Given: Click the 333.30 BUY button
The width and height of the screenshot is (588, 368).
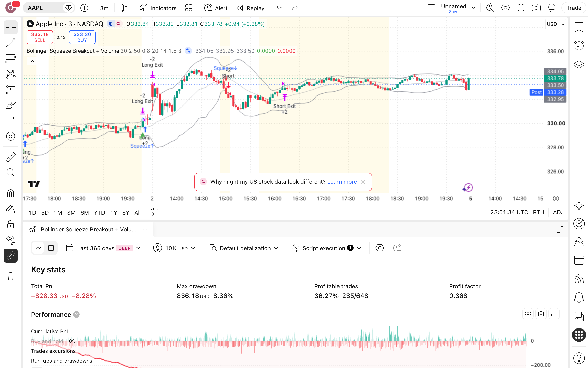Looking at the screenshot, I should click(x=82, y=37).
